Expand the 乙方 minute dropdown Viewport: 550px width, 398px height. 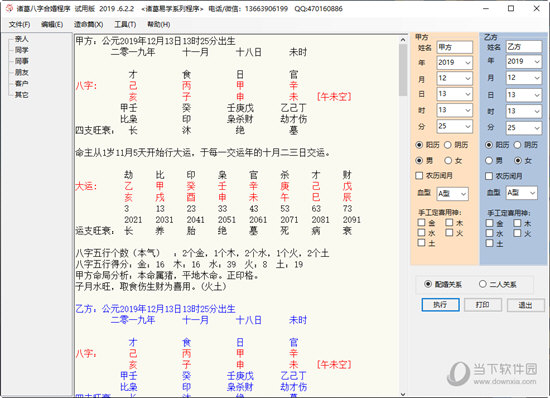(537, 128)
